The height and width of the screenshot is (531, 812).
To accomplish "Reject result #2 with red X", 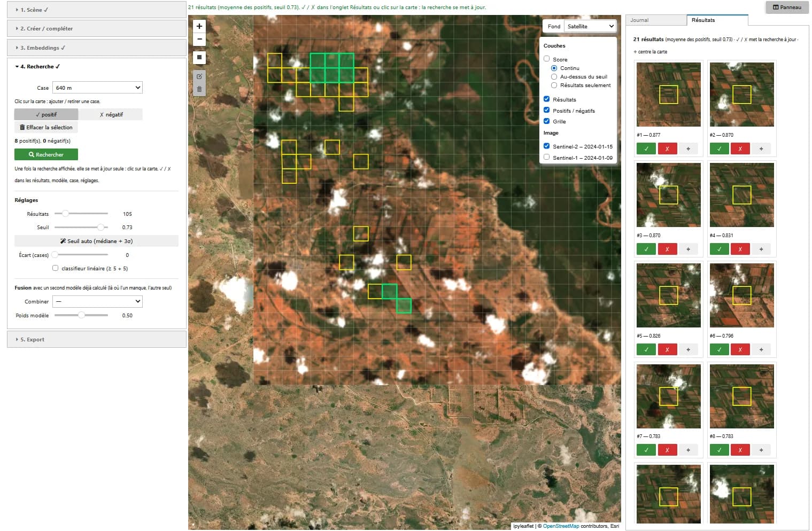I will click(x=740, y=149).
